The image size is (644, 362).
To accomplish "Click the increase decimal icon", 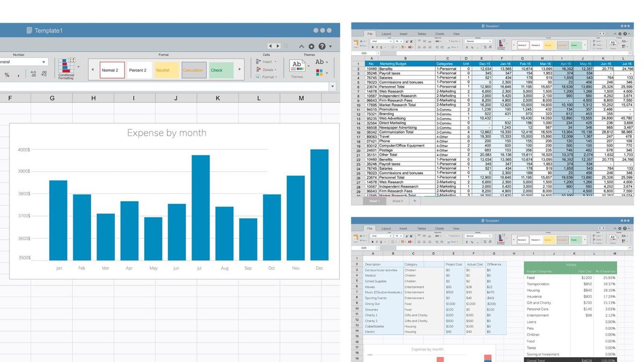I will pos(33,75).
